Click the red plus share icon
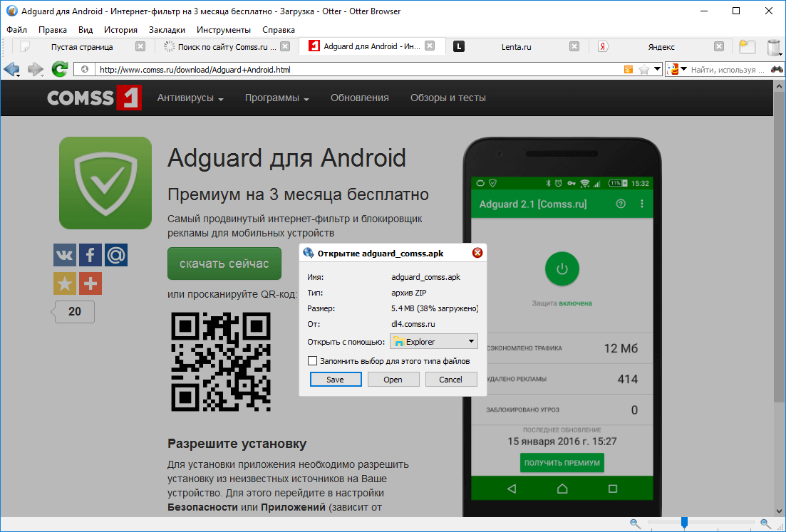Viewport: 786px width, 532px height. pyautogui.click(x=91, y=283)
